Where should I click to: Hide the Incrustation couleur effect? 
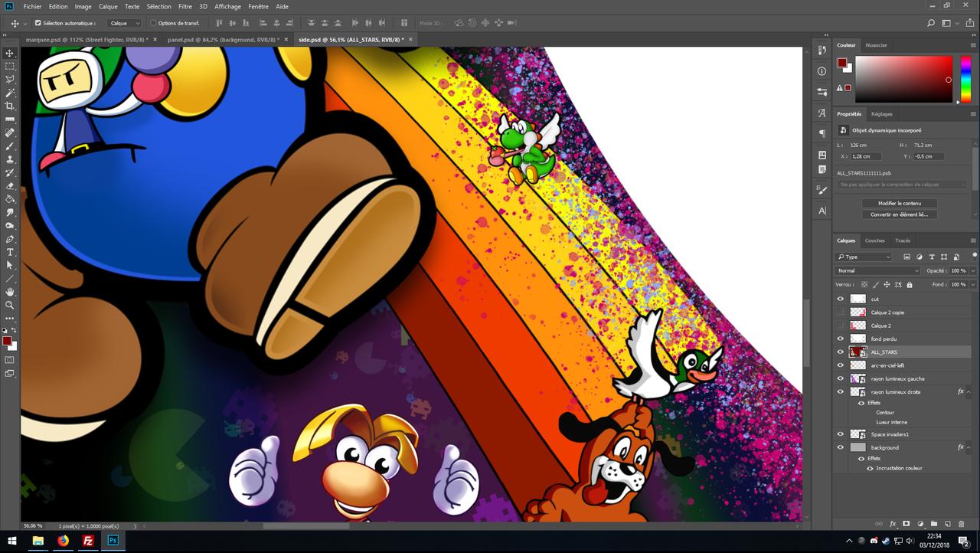(x=870, y=468)
